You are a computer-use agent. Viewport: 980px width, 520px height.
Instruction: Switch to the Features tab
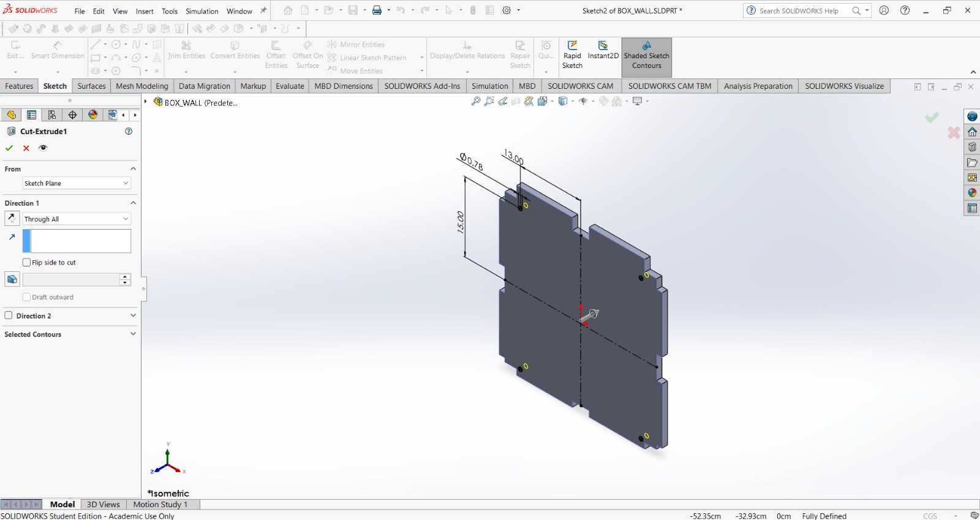coord(19,86)
